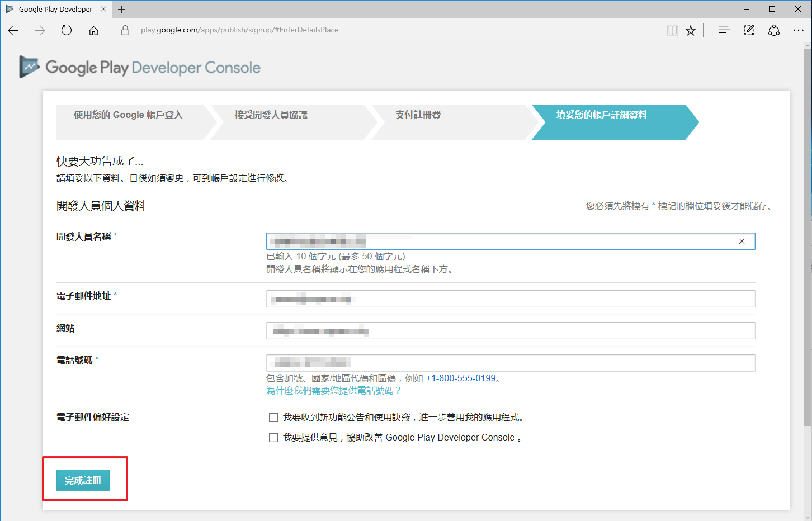Click the site security lock icon
This screenshot has width=812, height=521.
click(126, 30)
